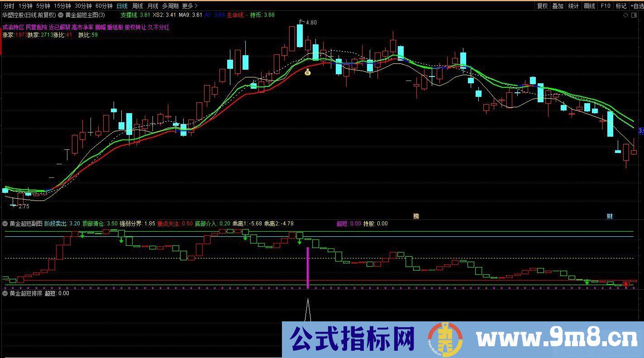Viewport: 644px width, 358px height.
Task: Open the 复权 adjustment options
Action: tap(542, 6)
